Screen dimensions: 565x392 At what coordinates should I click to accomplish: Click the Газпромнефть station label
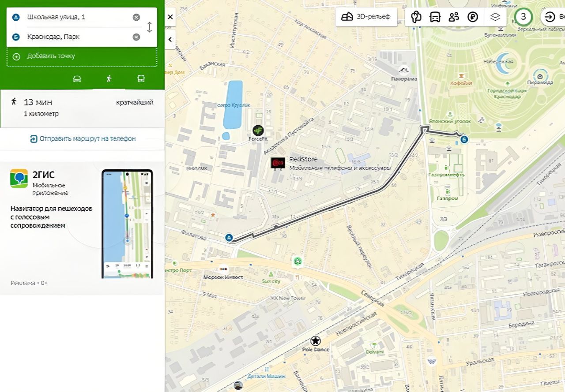[447, 175]
